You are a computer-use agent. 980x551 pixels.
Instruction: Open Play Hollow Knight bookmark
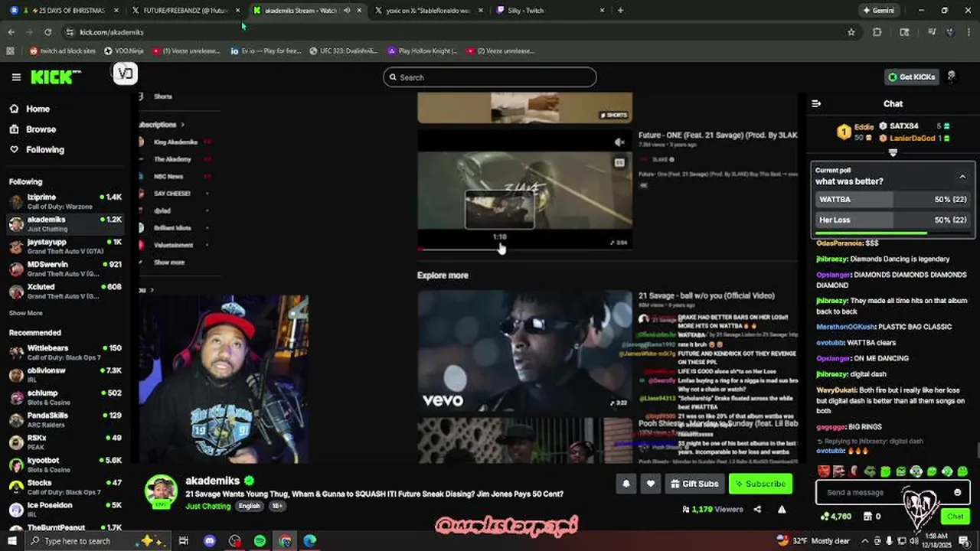pyautogui.click(x=423, y=51)
